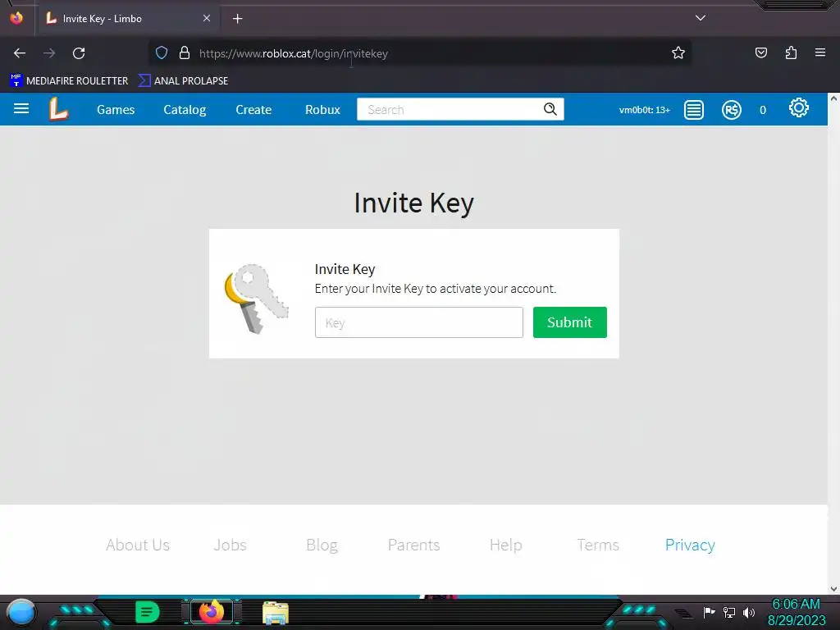Reload the current page
The image size is (840, 630).
[79, 53]
